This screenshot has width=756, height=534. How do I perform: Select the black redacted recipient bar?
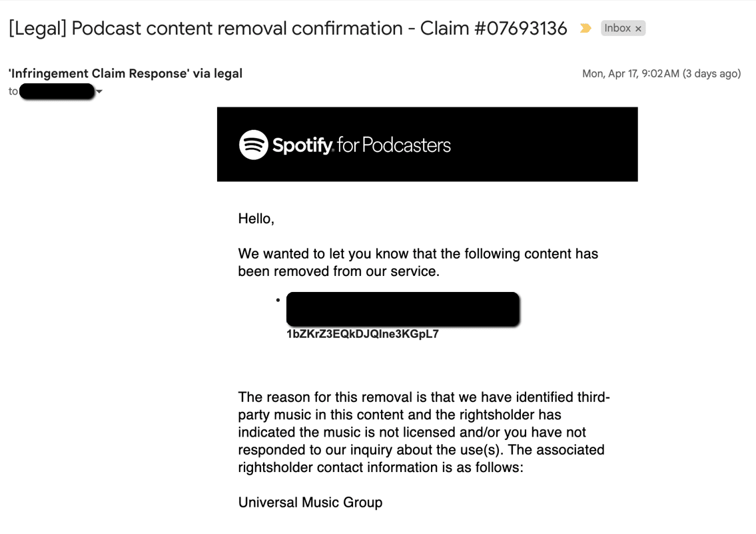[56, 91]
